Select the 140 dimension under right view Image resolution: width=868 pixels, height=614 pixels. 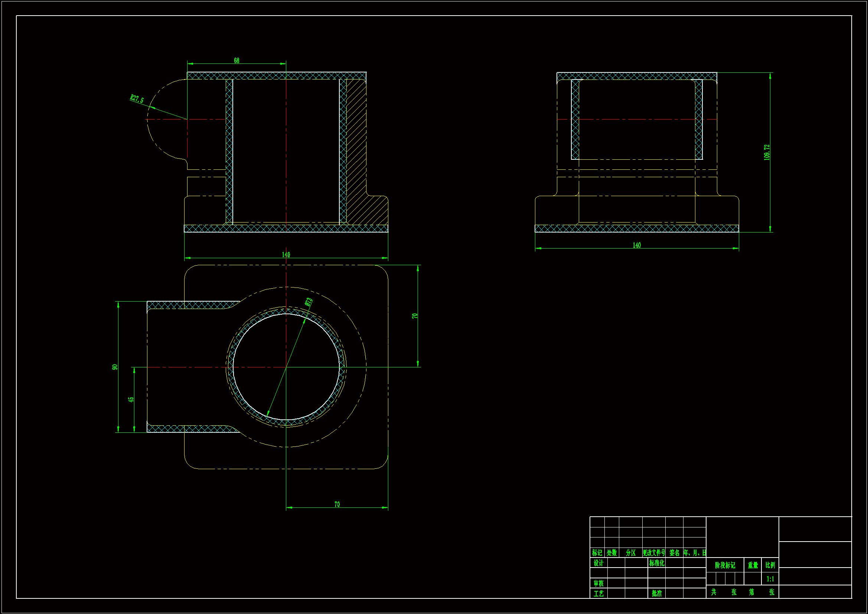pyautogui.click(x=637, y=245)
